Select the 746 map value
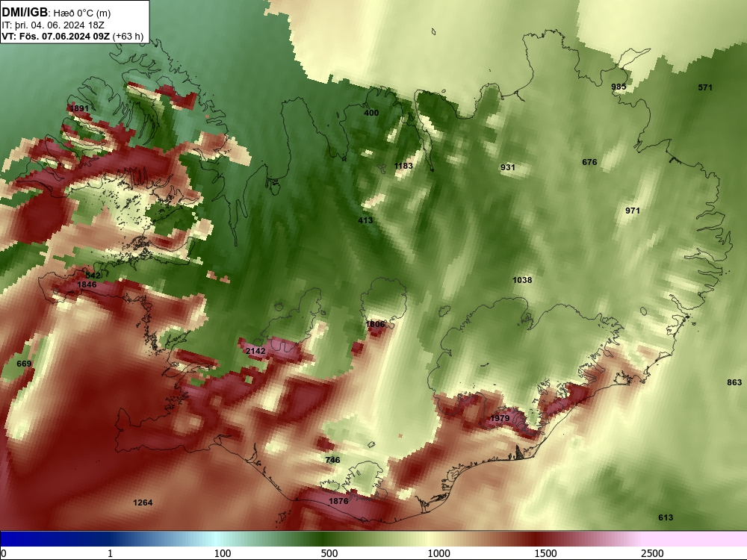Viewport: 747px width, 560px height. [332, 459]
